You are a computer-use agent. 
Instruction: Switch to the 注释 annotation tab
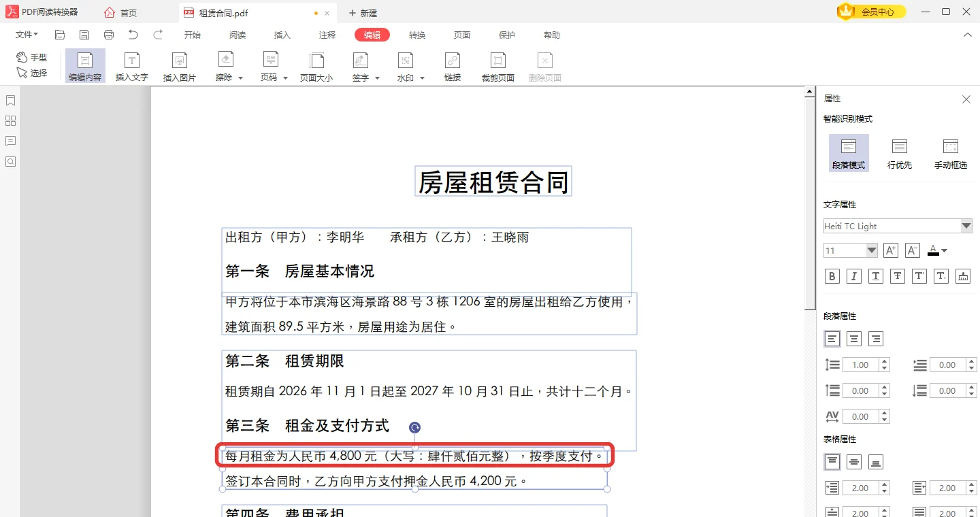tap(327, 35)
